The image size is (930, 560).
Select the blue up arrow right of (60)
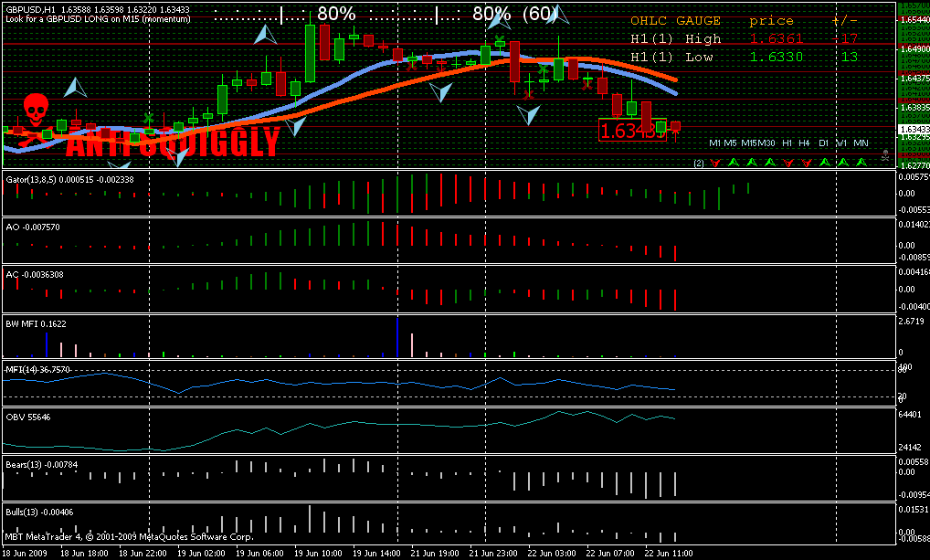pos(559,15)
